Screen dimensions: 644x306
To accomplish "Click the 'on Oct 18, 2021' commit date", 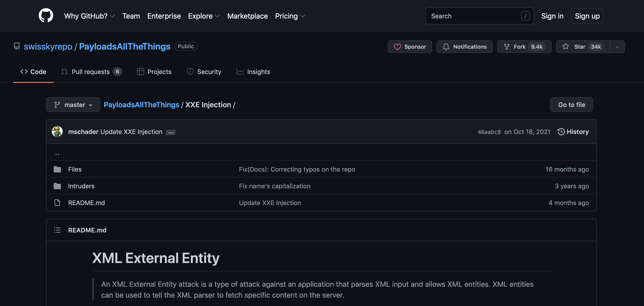I will [527, 132].
